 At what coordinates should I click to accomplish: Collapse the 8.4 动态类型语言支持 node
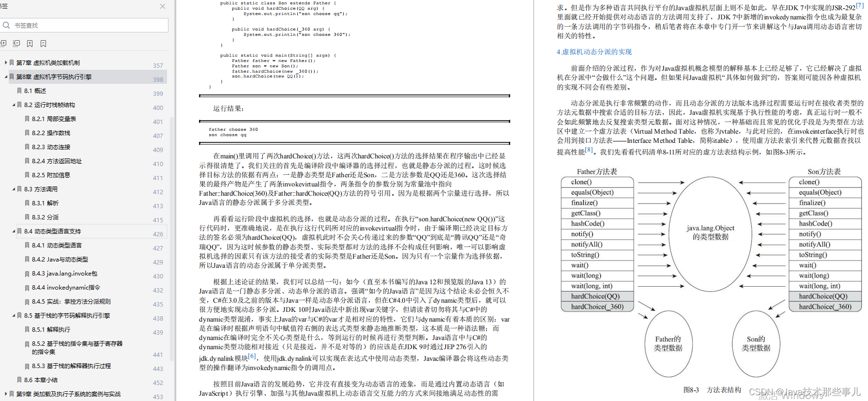point(14,231)
